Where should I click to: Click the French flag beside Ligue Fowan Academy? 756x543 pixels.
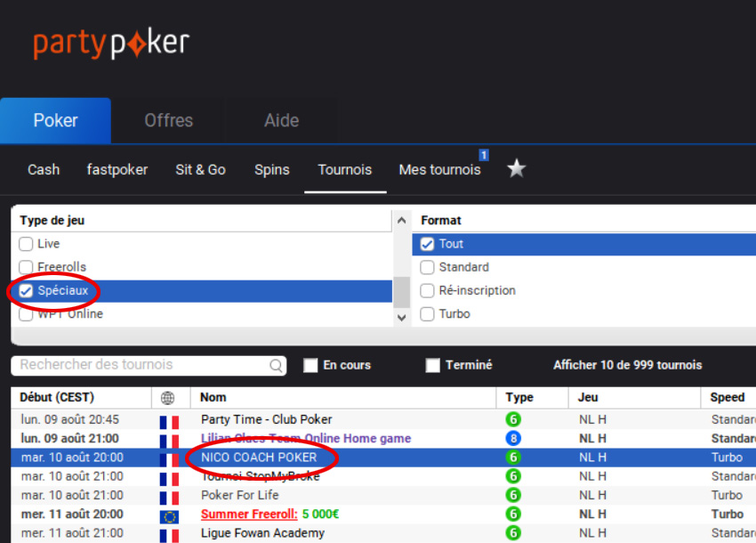tap(169, 535)
